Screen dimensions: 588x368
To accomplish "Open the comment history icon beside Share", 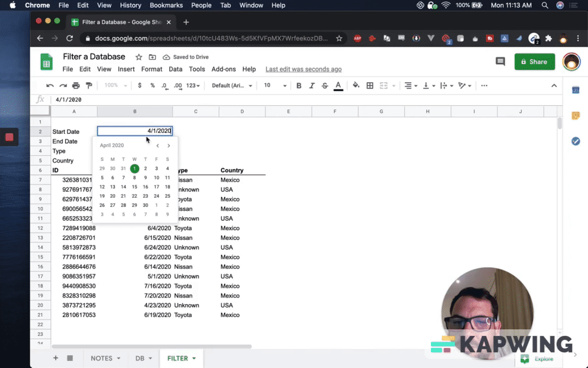I will click(x=500, y=62).
